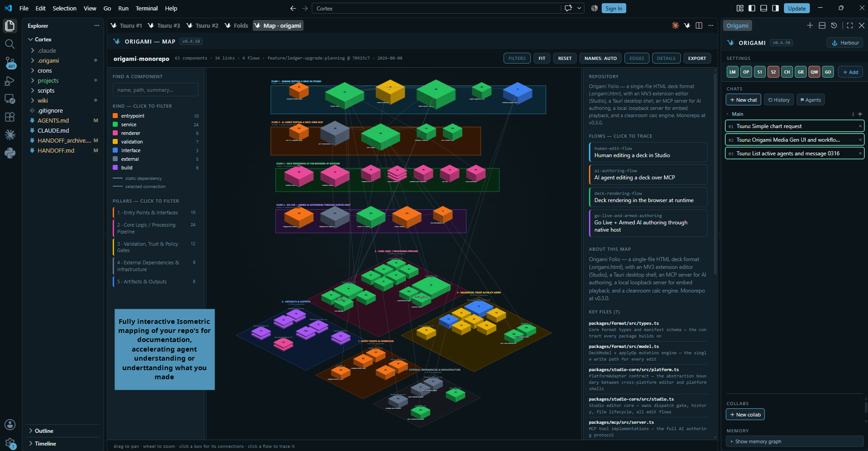
Task: Expand the .claude folder
Action: tap(33, 50)
